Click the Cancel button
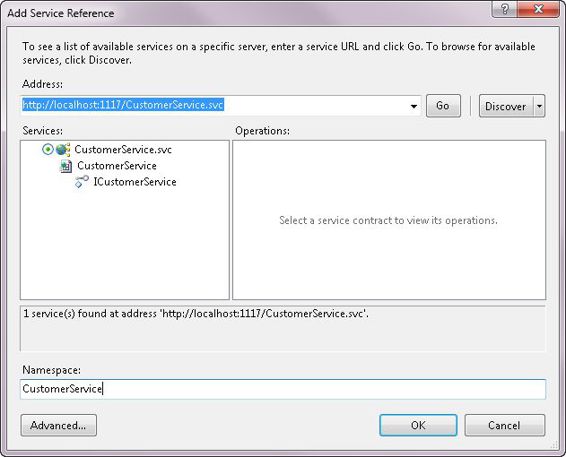The width and height of the screenshot is (566, 457). coord(505,425)
